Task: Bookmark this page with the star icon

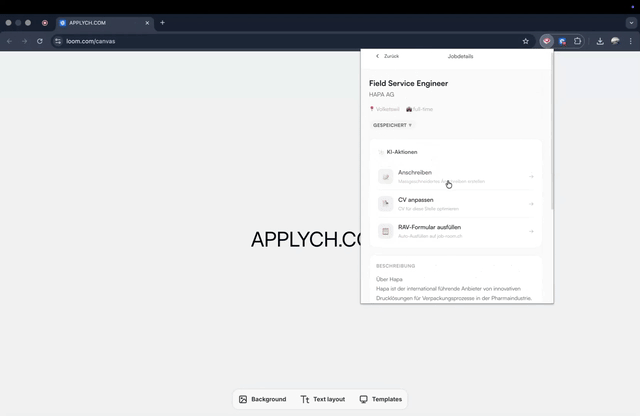Action: pyautogui.click(x=526, y=41)
